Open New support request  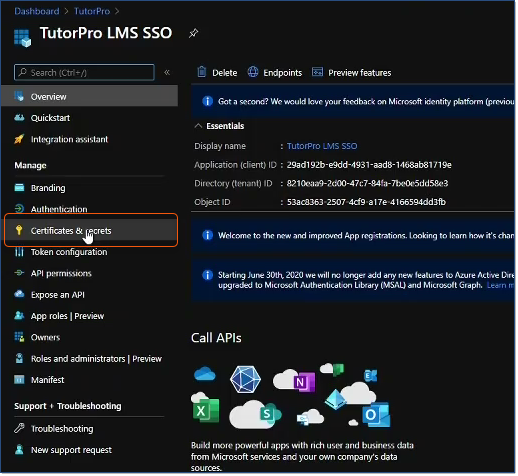point(71,451)
